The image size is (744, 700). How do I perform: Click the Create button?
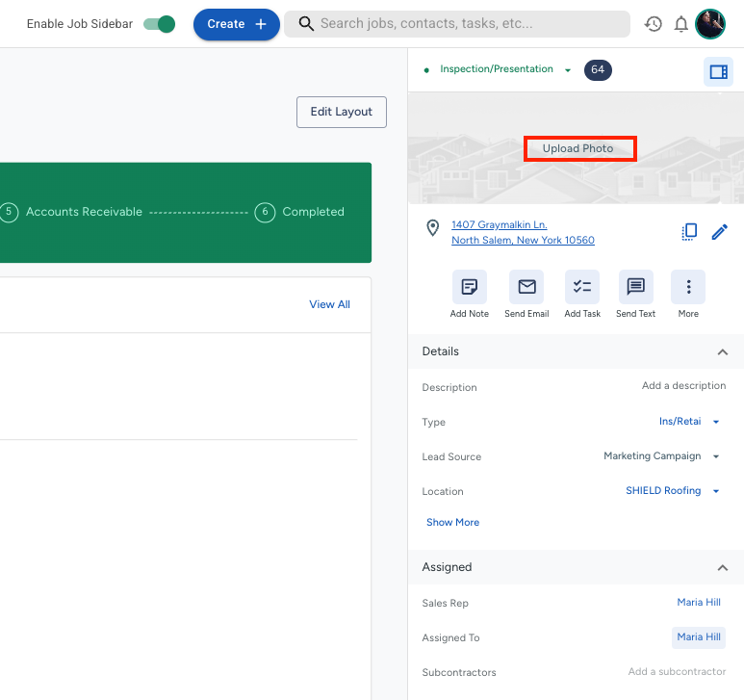click(237, 24)
